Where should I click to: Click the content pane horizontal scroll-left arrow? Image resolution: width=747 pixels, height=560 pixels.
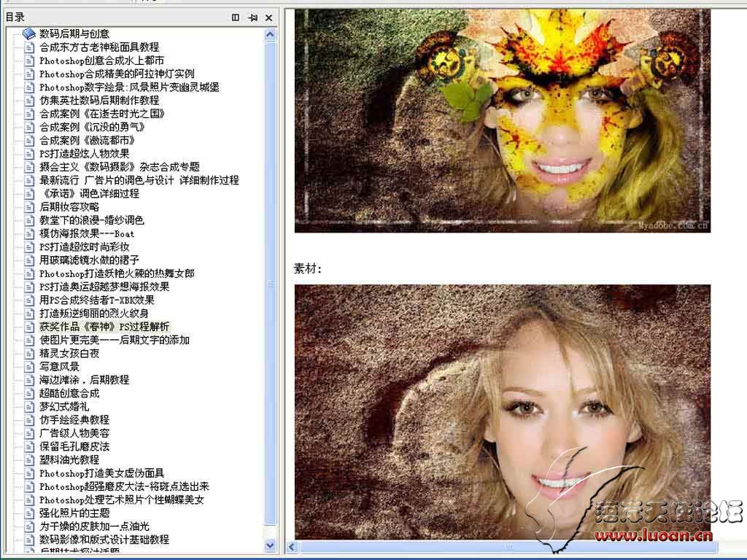tap(292, 547)
